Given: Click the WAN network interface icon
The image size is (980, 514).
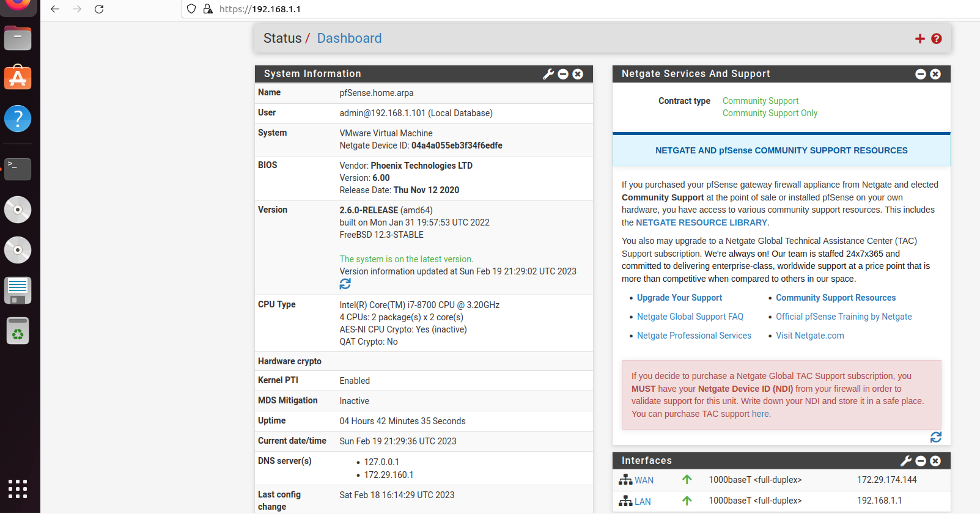Looking at the screenshot, I should pyautogui.click(x=625, y=480).
